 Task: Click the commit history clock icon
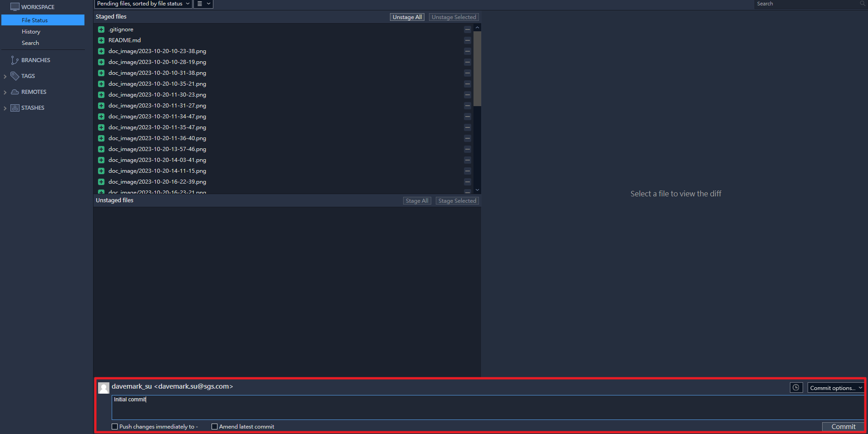tap(796, 388)
